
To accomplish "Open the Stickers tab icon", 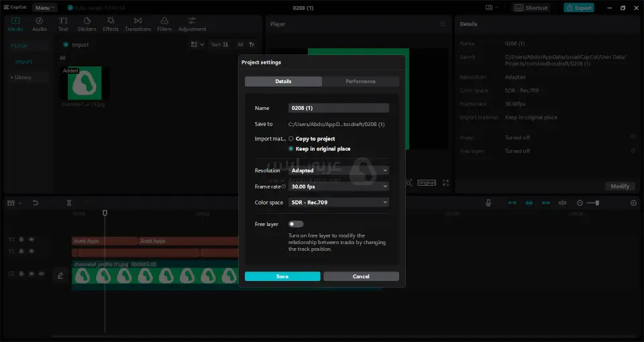I will click(87, 21).
